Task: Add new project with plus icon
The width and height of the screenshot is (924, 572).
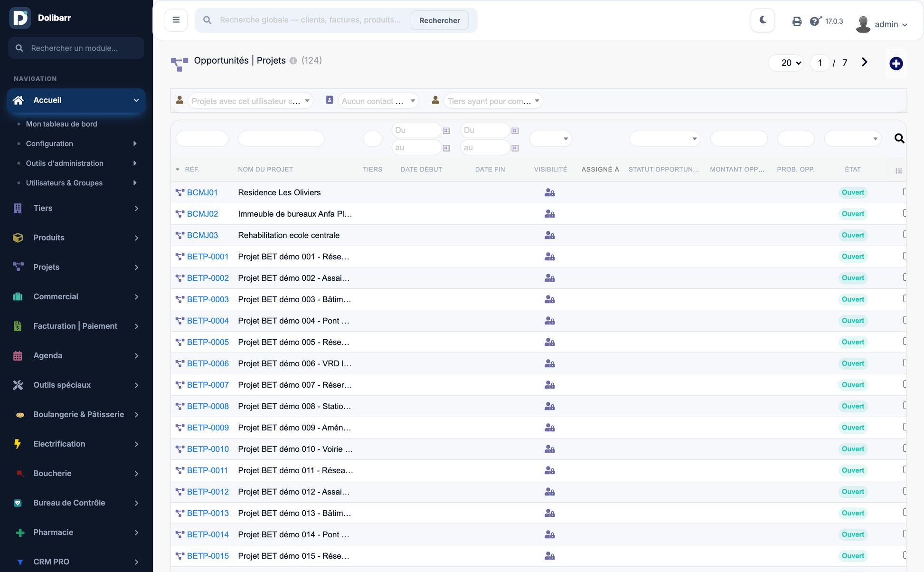Action: (x=896, y=63)
